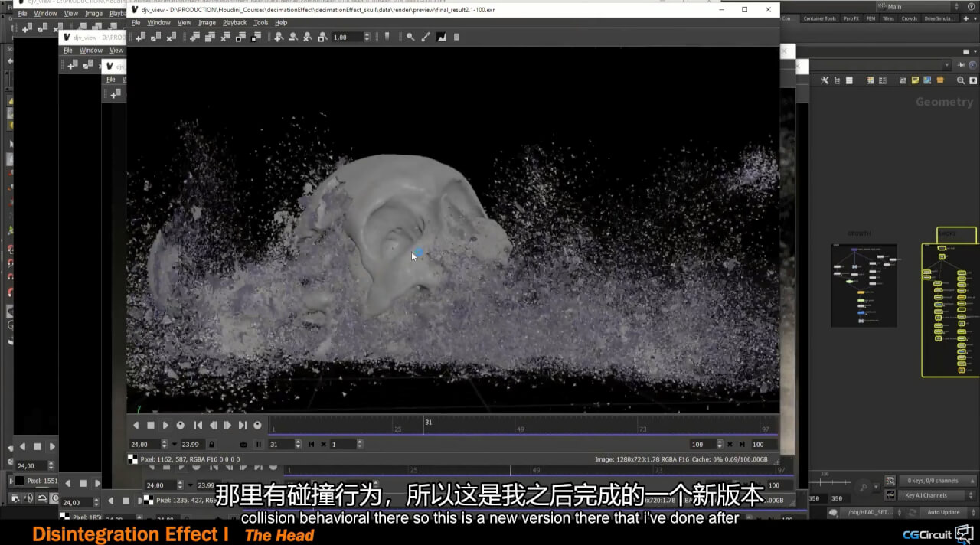Image resolution: width=980 pixels, height=545 pixels.
Task: Toggle the in/out points button beside frame field
Action: [259, 444]
